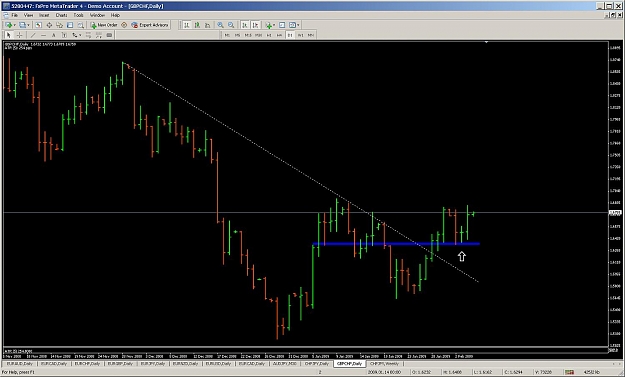The height and width of the screenshot is (377, 625).
Task: Select the Arrows drawing tool icon
Action: coord(74,35)
